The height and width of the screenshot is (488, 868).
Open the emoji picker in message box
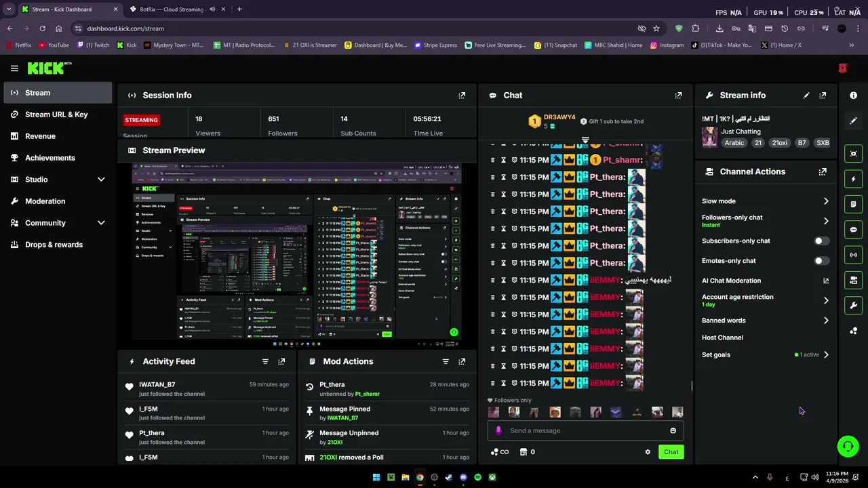click(x=673, y=430)
